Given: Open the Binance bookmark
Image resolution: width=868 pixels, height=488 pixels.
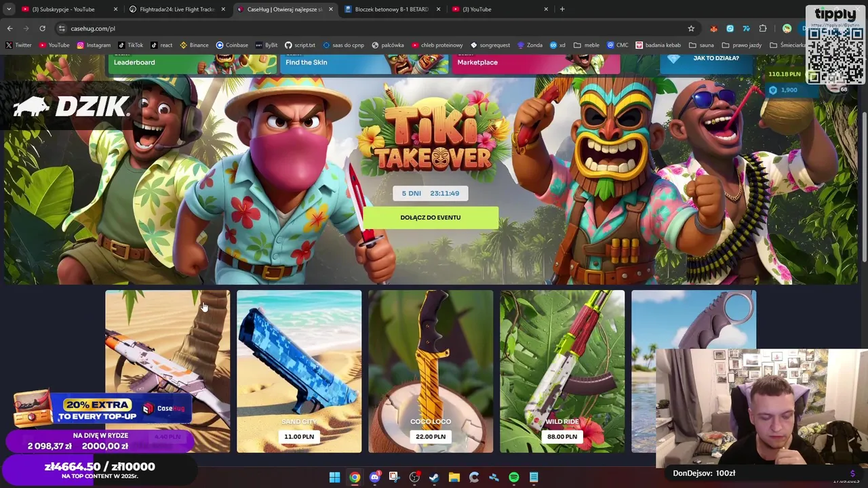Looking at the screenshot, I should pyautogui.click(x=194, y=45).
